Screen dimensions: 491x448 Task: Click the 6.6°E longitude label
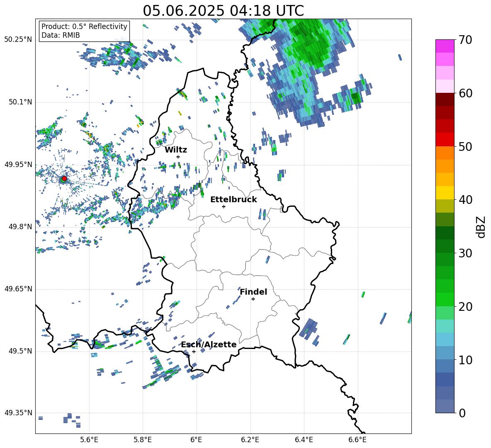click(357, 440)
